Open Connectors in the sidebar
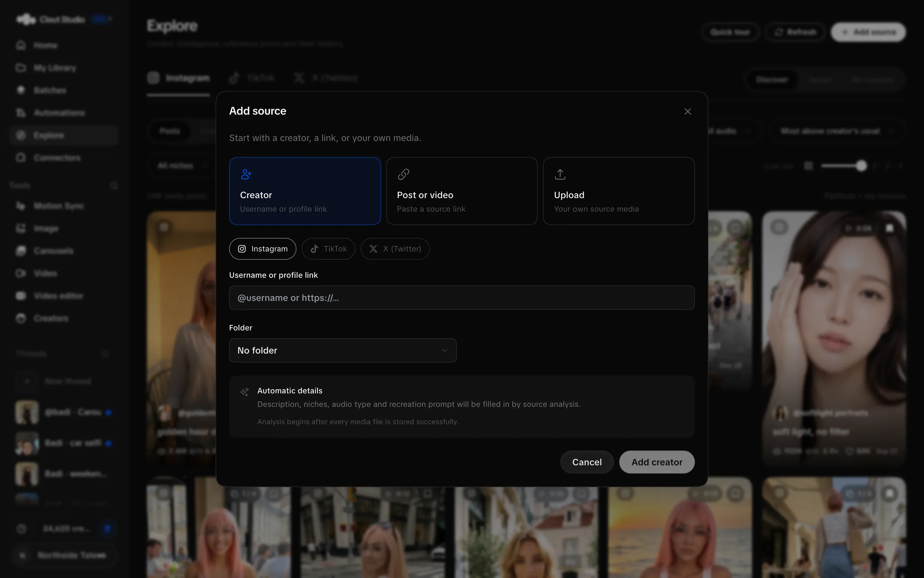 coord(64,158)
